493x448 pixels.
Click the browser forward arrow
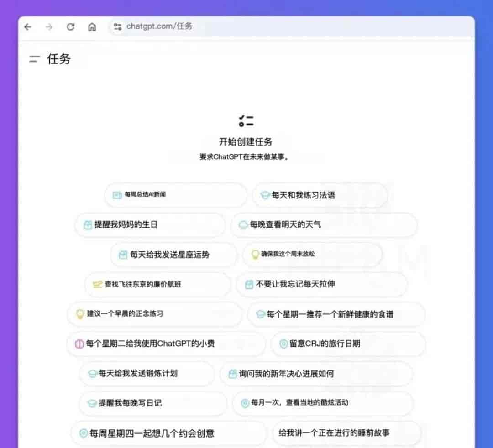pos(49,27)
